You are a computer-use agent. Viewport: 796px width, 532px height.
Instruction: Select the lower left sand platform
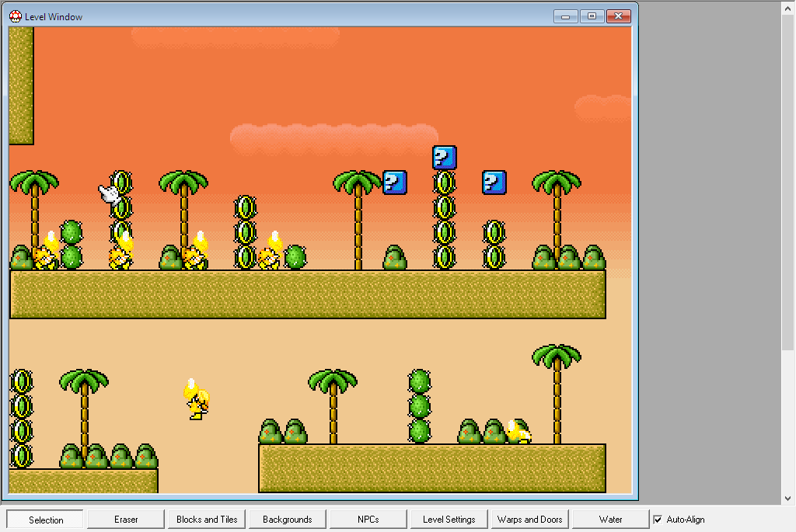coord(84,481)
